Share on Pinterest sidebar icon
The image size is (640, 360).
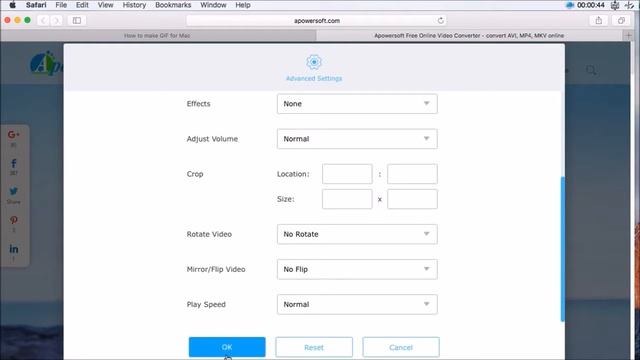pyautogui.click(x=13, y=220)
